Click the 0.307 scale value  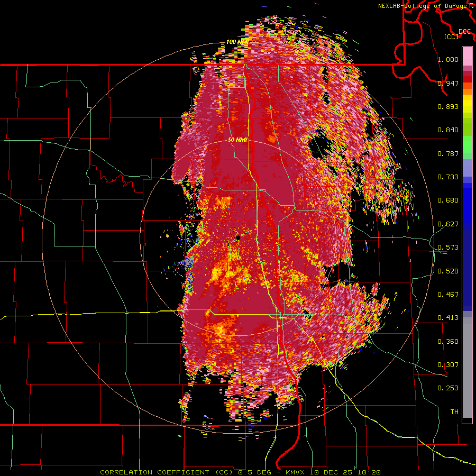tap(448, 365)
